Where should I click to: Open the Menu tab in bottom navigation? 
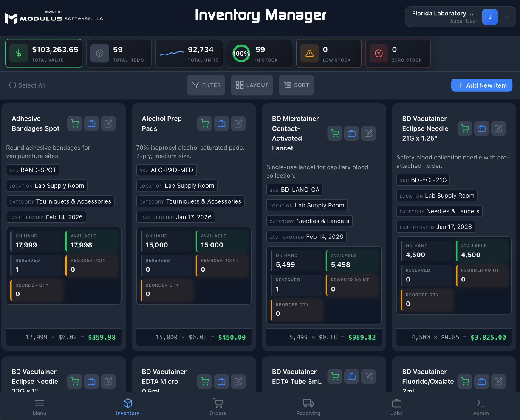click(x=40, y=407)
